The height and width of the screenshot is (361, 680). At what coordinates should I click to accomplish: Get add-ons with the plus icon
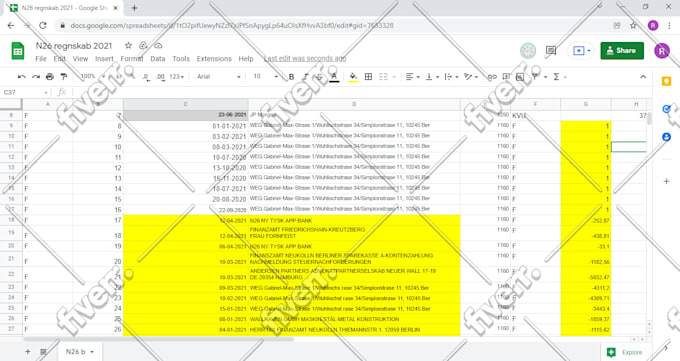click(x=667, y=181)
